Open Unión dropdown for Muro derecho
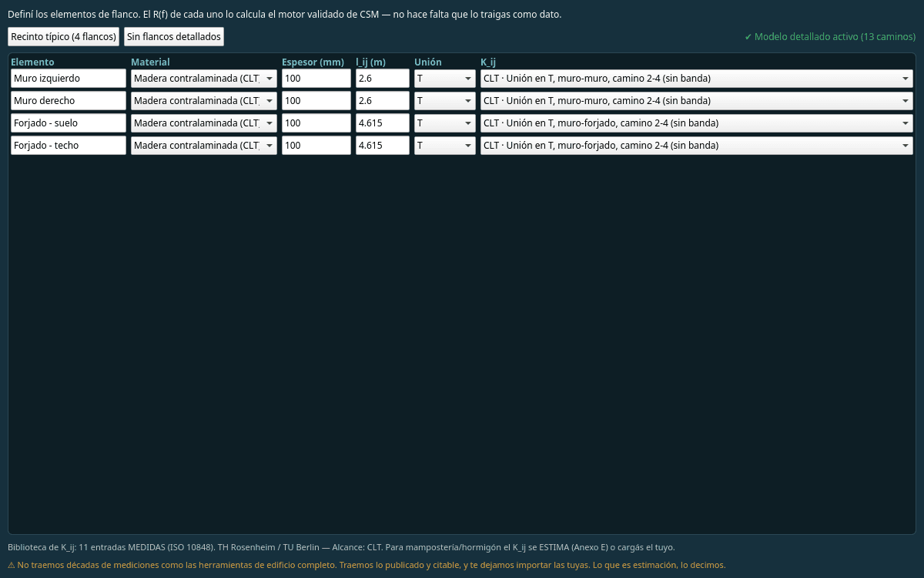The width and height of the screenshot is (924, 578). (x=445, y=100)
